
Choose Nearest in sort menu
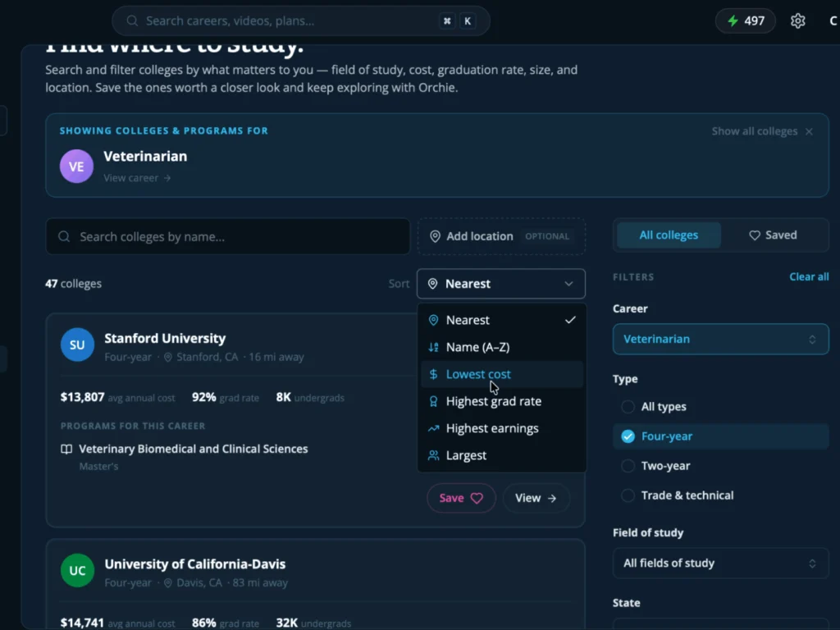(x=501, y=320)
